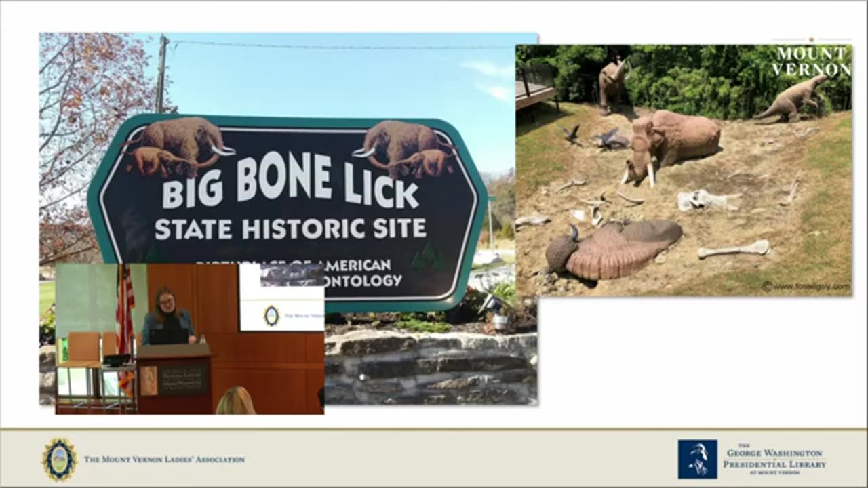This screenshot has width=868, height=488.
Task: Click the mammoth illustration on sign's right corner
Action: 405,149
